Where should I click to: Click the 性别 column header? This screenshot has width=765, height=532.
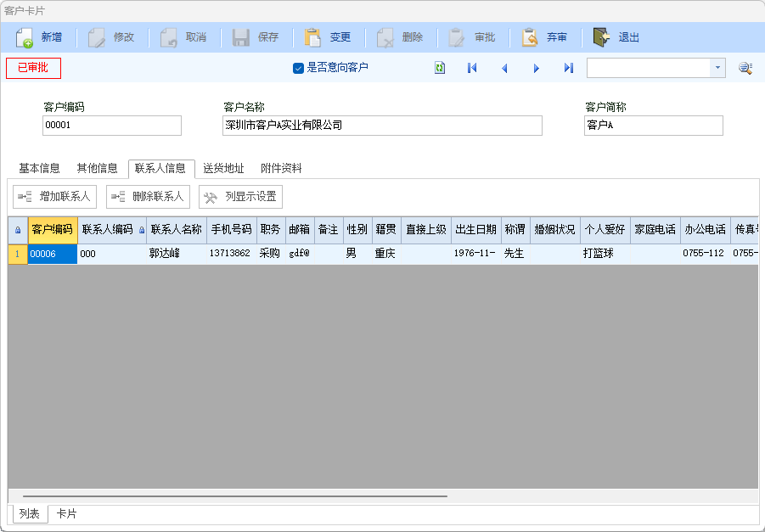coord(357,230)
